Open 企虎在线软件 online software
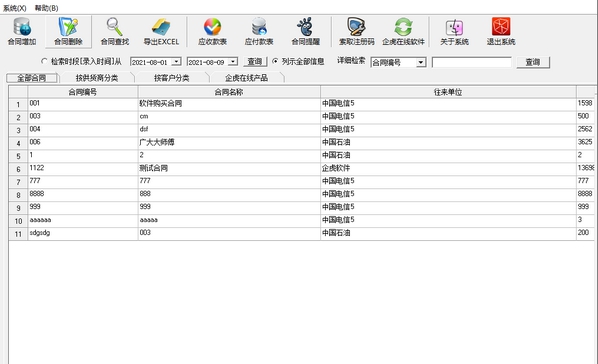598x364 pixels. [x=403, y=32]
